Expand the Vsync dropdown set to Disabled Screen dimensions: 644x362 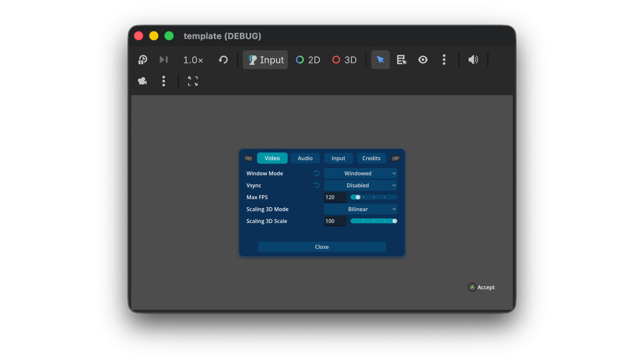coord(361,185)
